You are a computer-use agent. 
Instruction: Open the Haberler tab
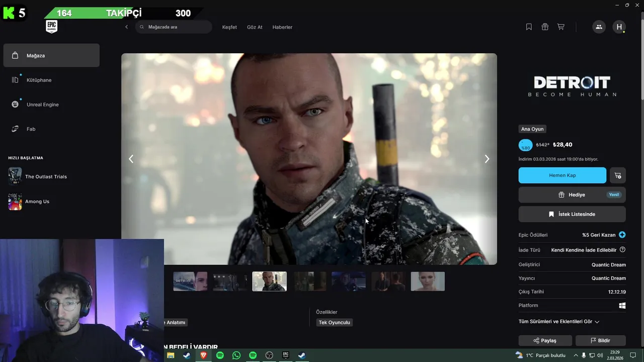282,27
